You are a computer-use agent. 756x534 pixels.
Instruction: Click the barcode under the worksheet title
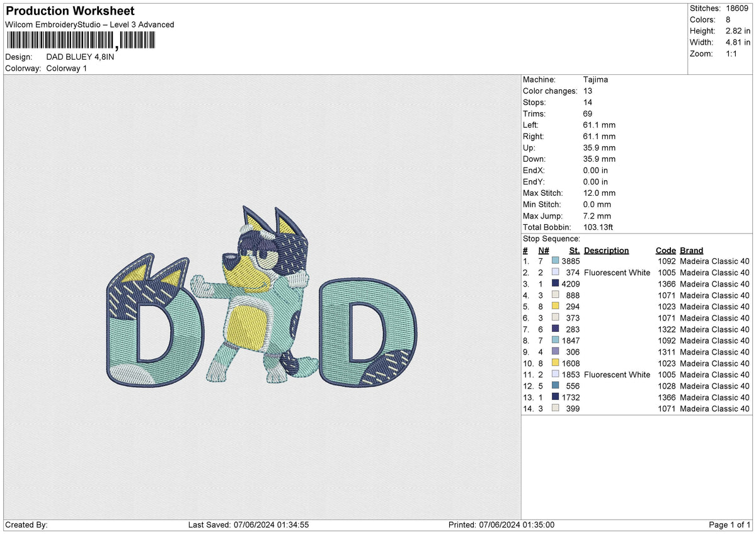(80, 41)
